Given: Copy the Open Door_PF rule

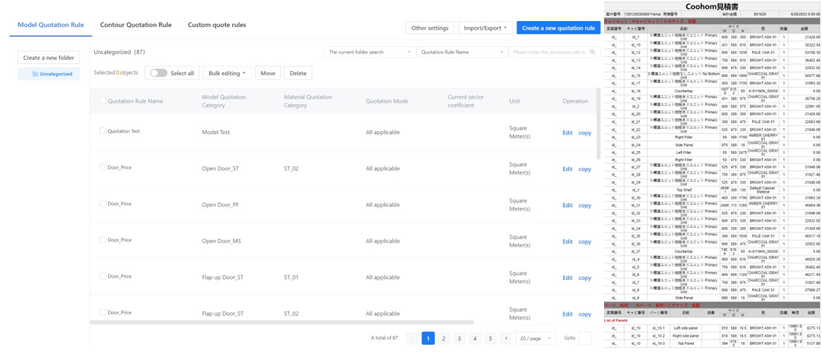Looking at the screenshot, I should [585, 206].
